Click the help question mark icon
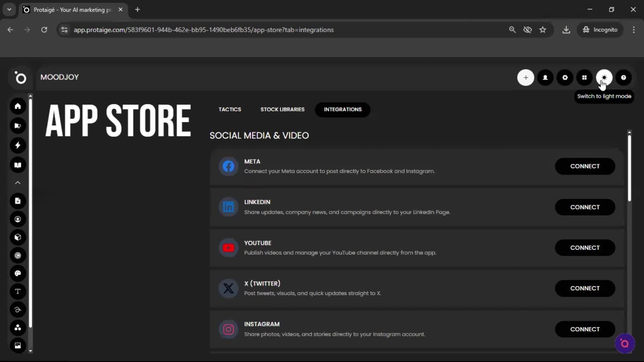The width and height of the screenshot is (644, 362). 624,77
